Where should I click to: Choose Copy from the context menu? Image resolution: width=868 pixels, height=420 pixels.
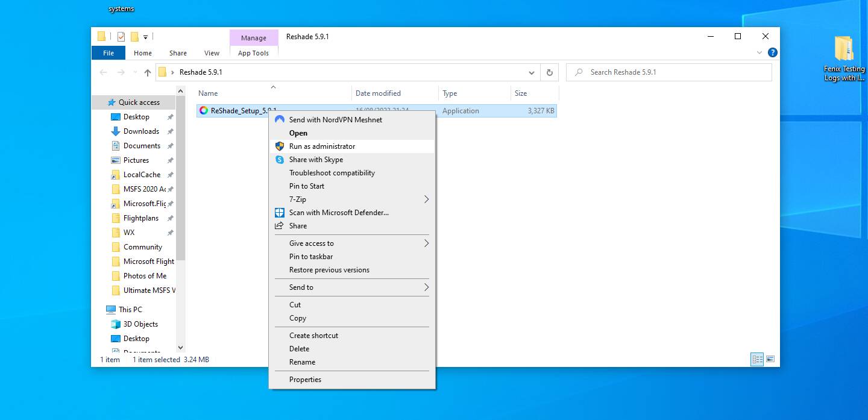pos(352,318)
